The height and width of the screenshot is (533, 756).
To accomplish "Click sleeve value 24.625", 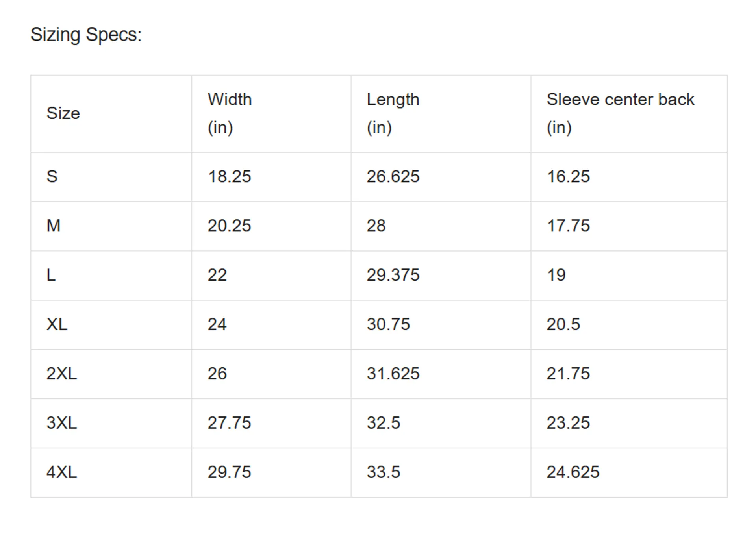I will [573, 472].
